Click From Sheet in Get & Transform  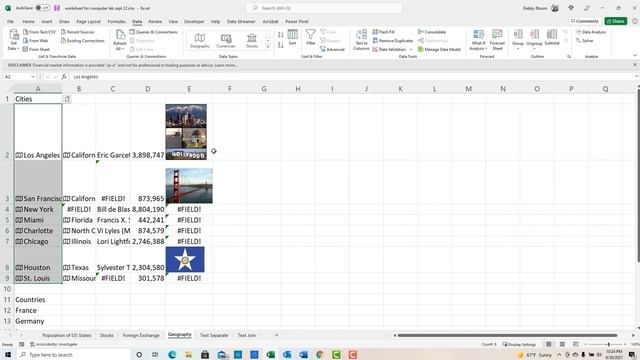(x=36, y=49)
